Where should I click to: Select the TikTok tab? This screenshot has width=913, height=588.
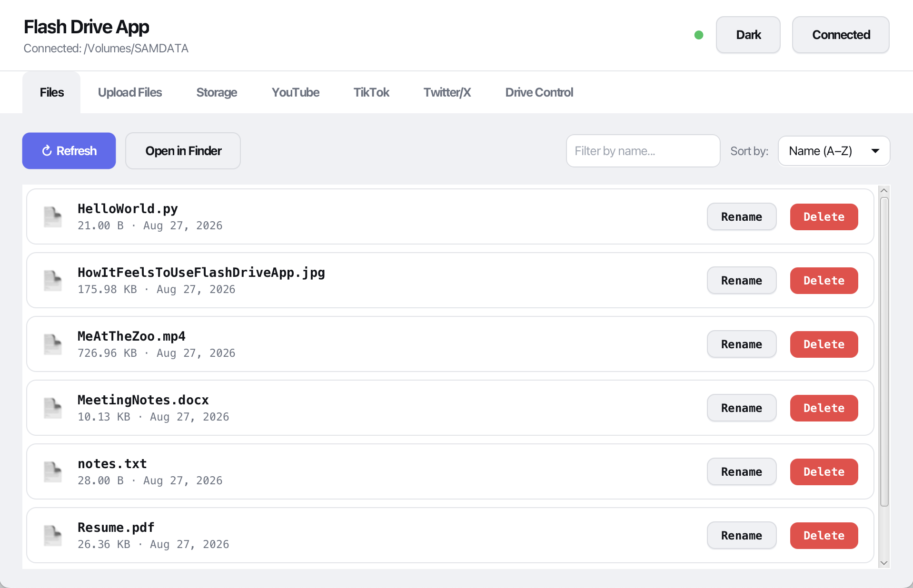tap(371, 92)
